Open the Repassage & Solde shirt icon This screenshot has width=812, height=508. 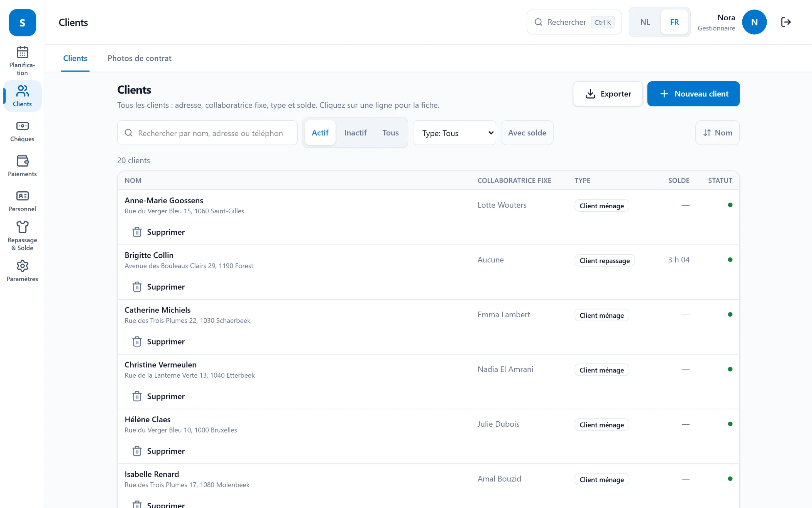22,227
